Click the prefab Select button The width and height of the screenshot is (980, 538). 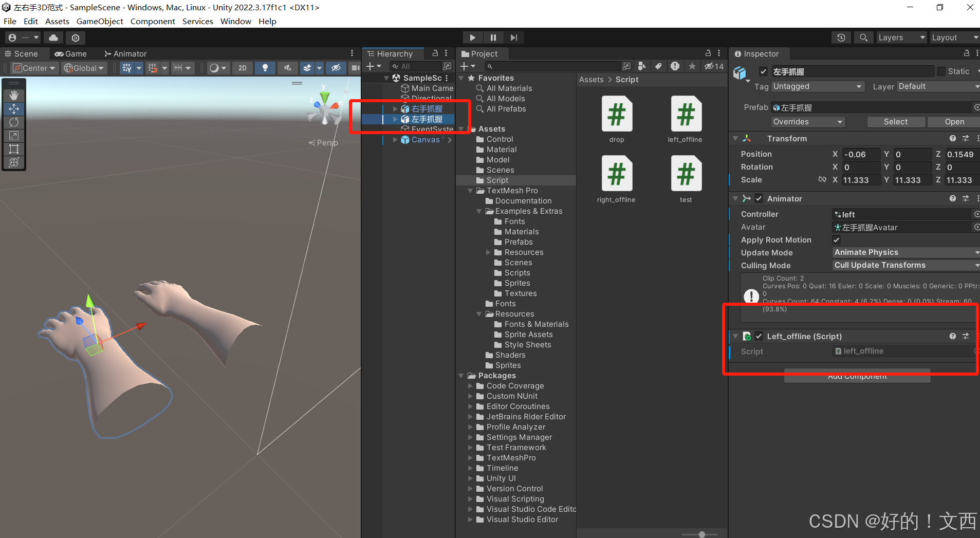click(896, 122)
